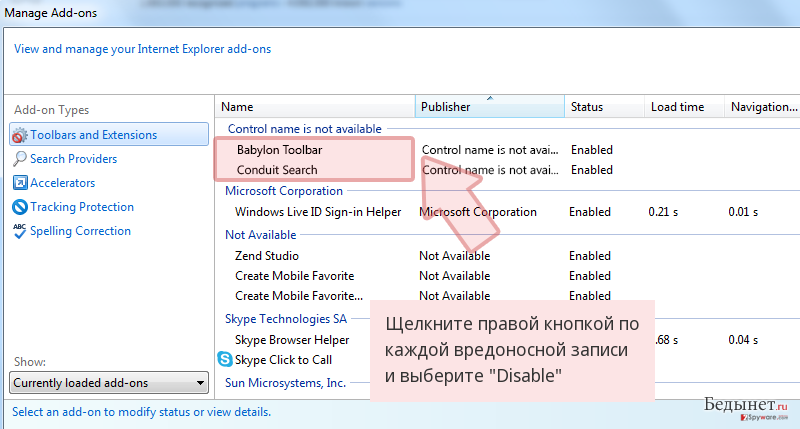Select the Create Mobile Favorite... add-on
This screenshot has height=429, width=800.
point(299,296)
